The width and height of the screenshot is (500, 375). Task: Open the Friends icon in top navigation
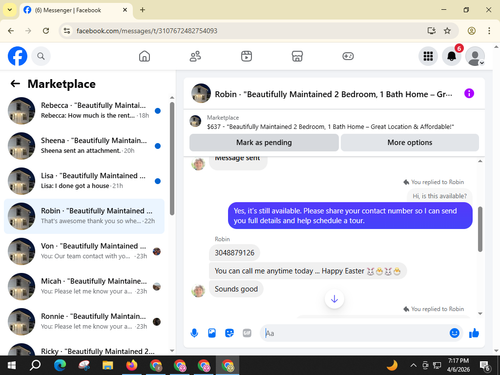[x=195, y=56]
